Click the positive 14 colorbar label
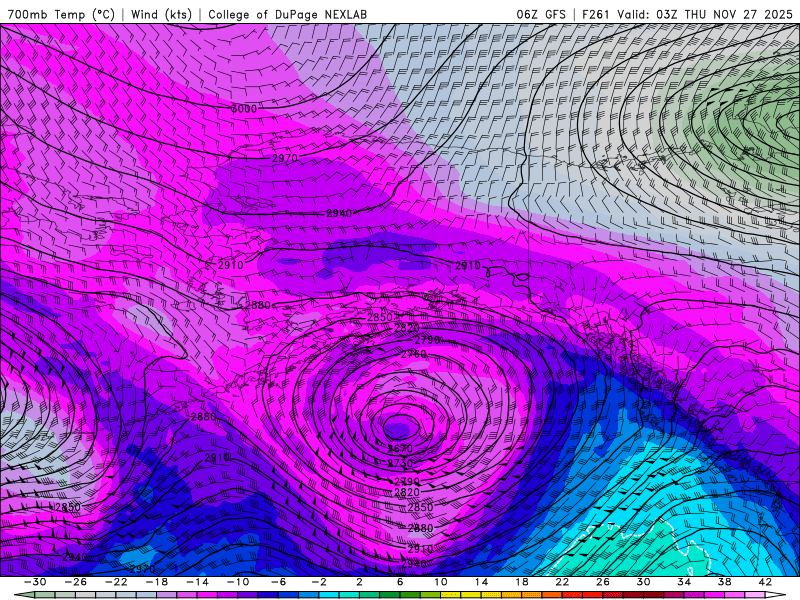This screenshot has width=800, height=600. 481,582
